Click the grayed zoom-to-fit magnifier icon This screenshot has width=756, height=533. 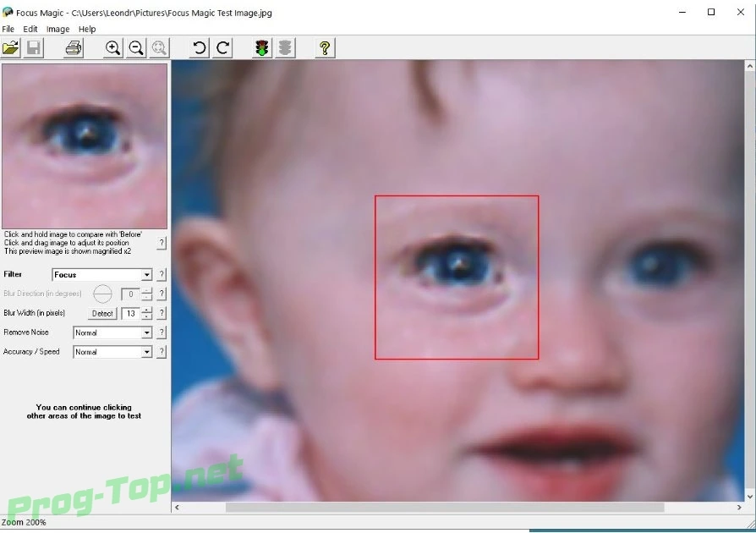[159, 47]
